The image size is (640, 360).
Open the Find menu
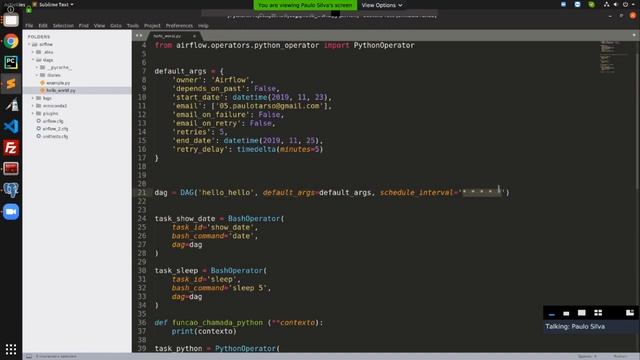84,25
